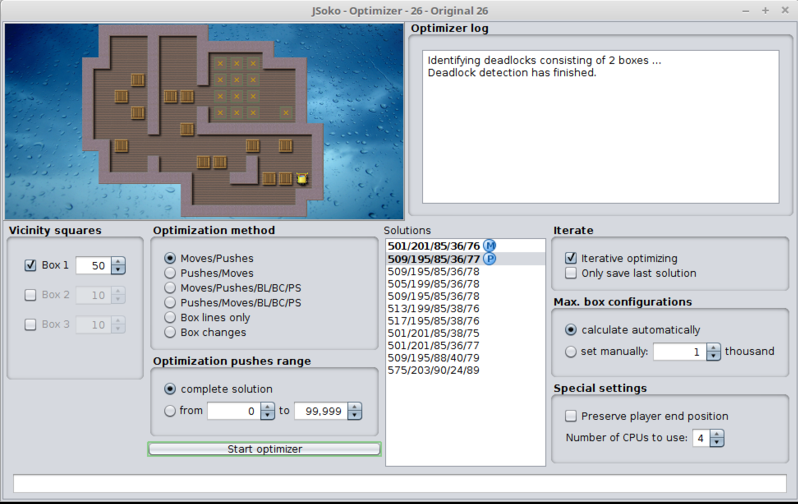Minimize the JSoko Optimizer window
This screenshot has height=504, width=798.
tap(746, 11)
